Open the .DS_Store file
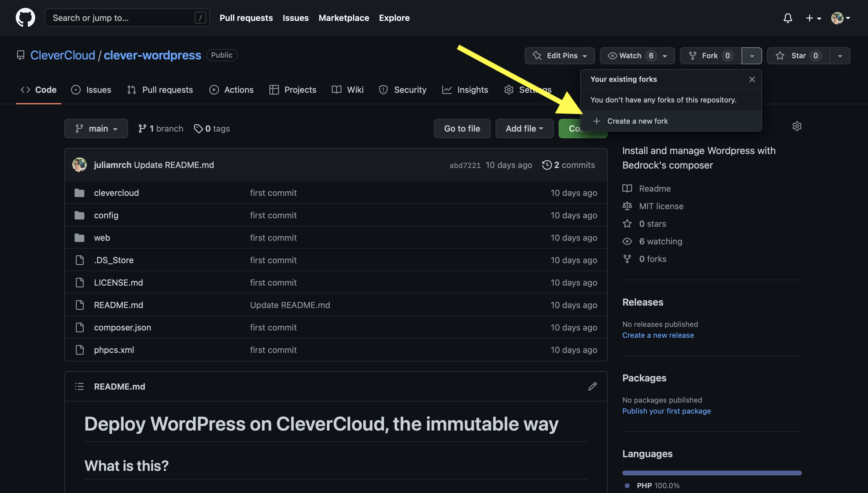 point(114,260)
